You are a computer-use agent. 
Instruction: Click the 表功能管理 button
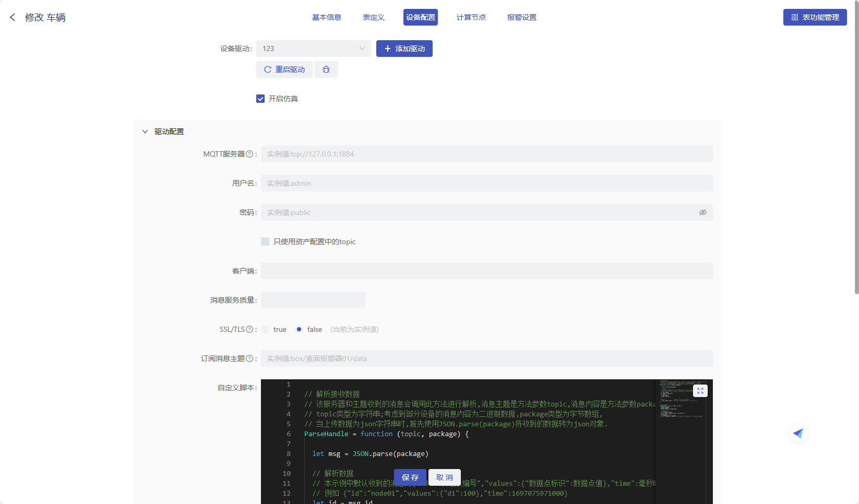click(815, 17)
